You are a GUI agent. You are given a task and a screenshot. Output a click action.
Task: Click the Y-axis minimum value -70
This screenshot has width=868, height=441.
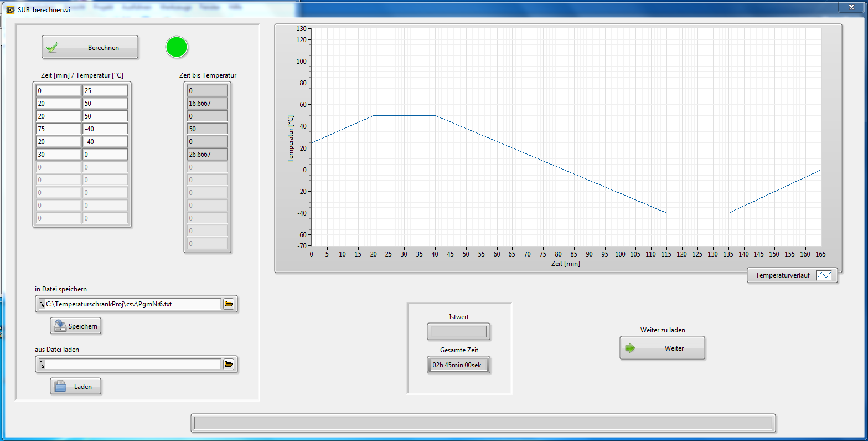pos(301,245)
